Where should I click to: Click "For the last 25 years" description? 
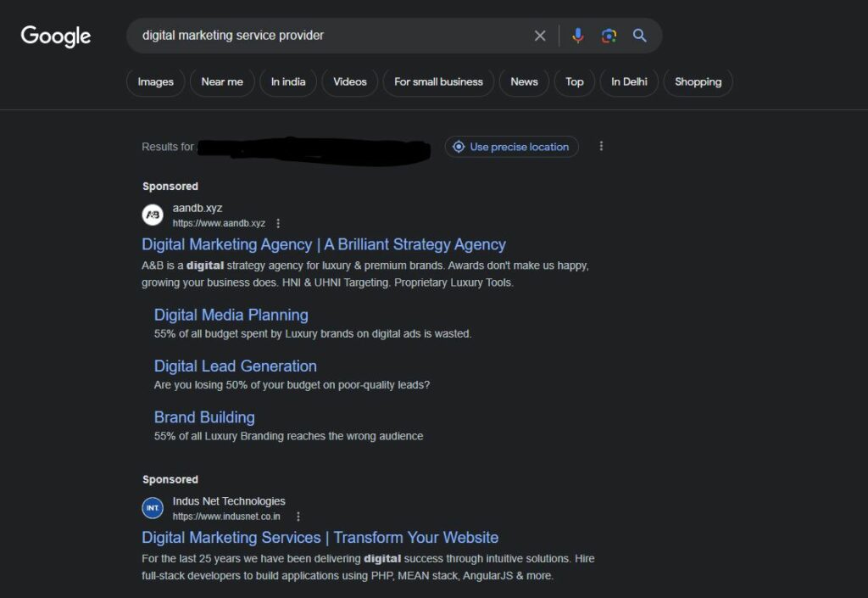[368, 567]
